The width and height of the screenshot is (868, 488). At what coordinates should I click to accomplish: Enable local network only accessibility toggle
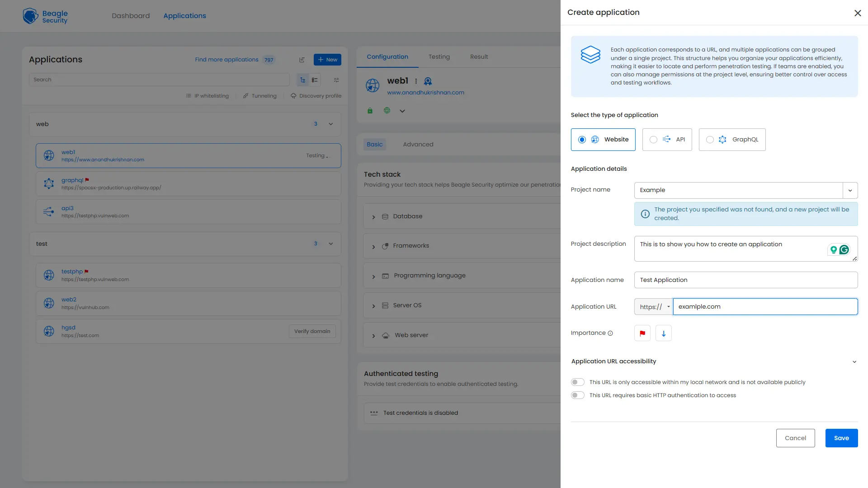pyautogui.click(x=577, y=382)
